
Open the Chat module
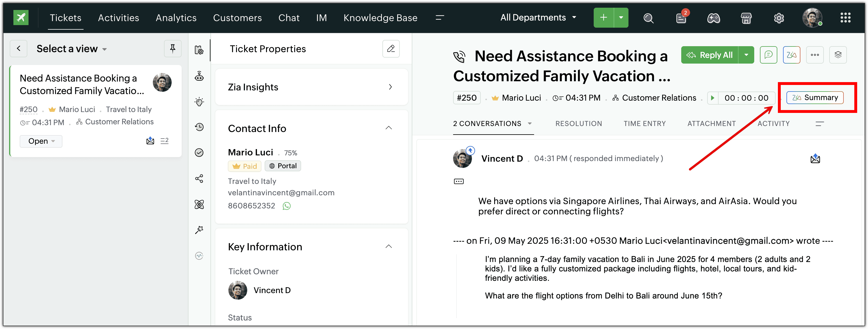pos(289,17)
